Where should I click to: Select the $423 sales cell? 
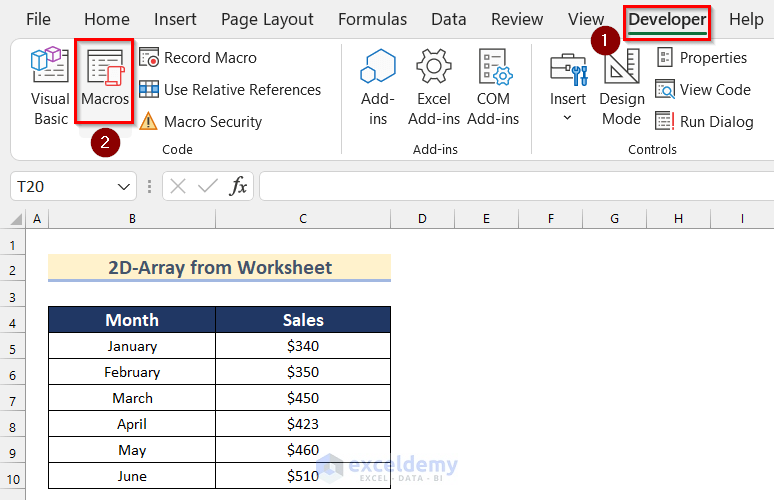click(303, 424)
